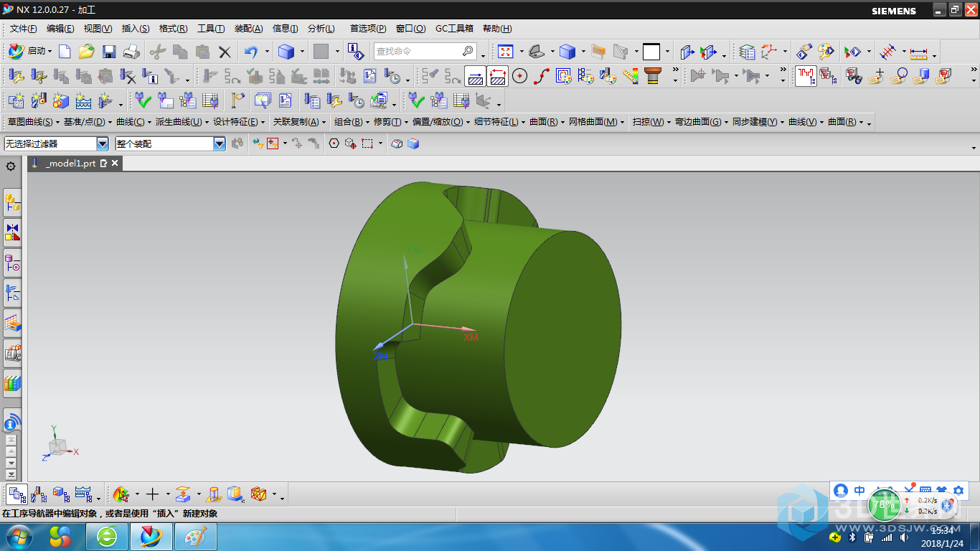Expand the undo history dropdown arrow

(267, 52)
